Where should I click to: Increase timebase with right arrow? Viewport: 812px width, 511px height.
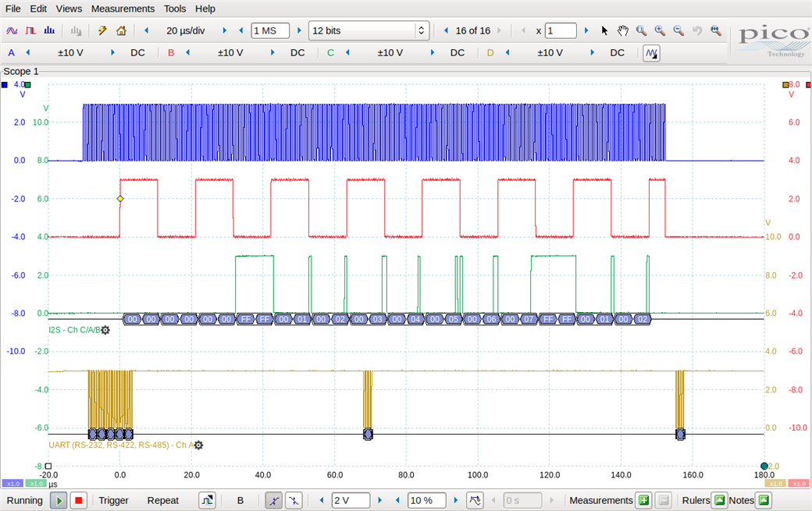click(224, 30)
